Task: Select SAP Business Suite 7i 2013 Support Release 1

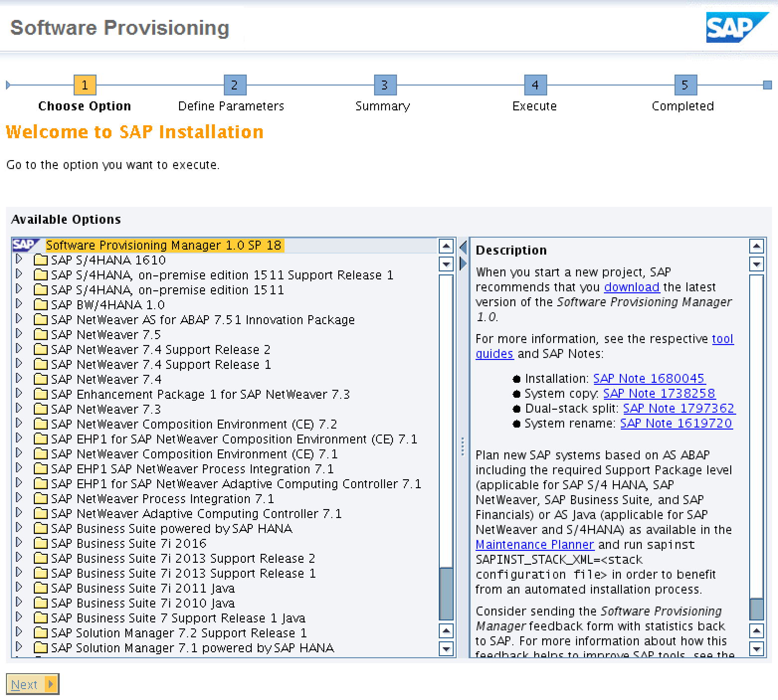Action: coord(184,573)
